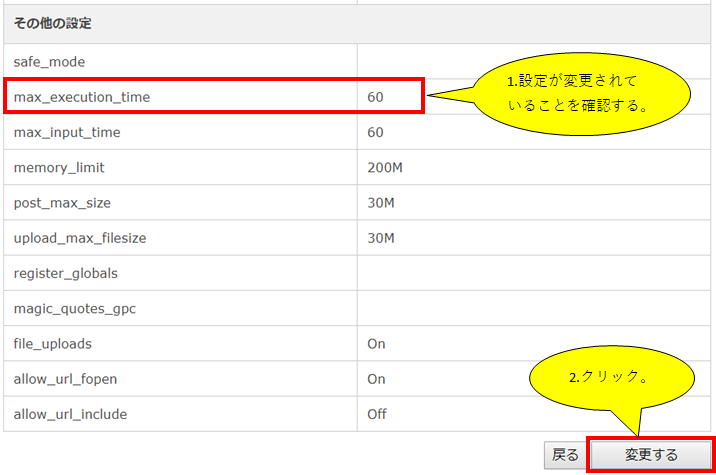Click the memory_limit value 200M
The height and width of the screenshot is (475, 716).
coord(385,168)
